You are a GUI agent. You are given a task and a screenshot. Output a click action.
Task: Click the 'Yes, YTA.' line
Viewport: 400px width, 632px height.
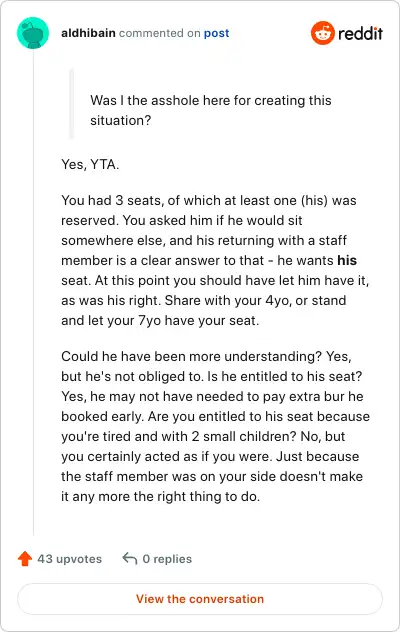click(x=90, y=164)
